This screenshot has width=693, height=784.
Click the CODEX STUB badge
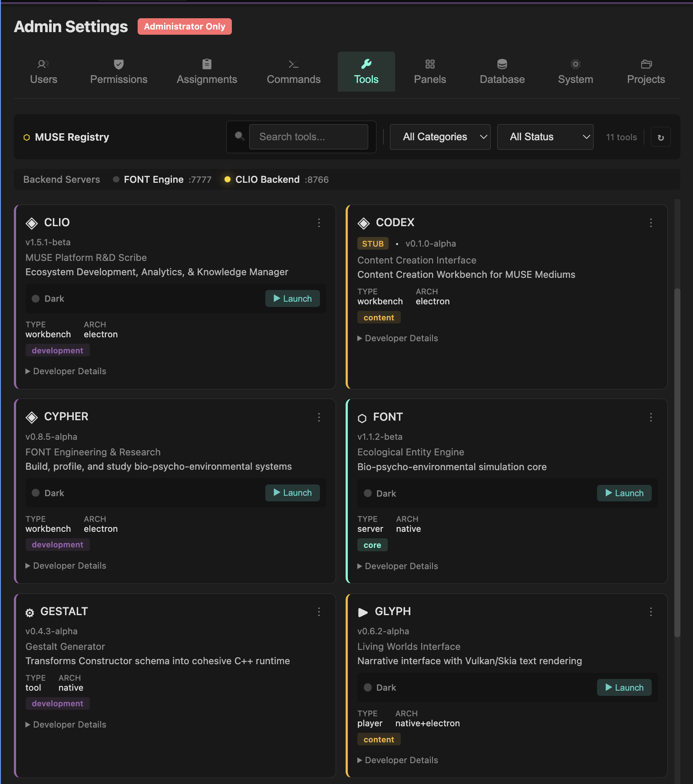coord(373,244)
